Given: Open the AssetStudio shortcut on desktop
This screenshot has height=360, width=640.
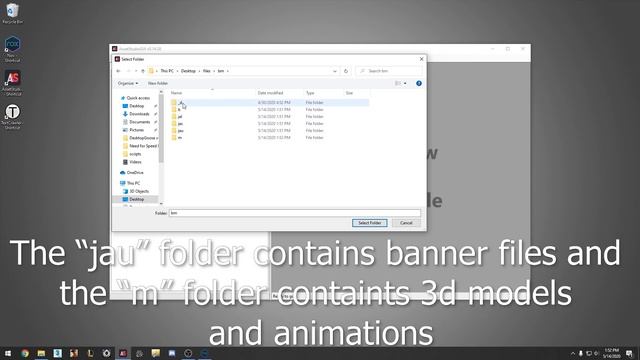Looking at the screenshot, I should (12, 83).
